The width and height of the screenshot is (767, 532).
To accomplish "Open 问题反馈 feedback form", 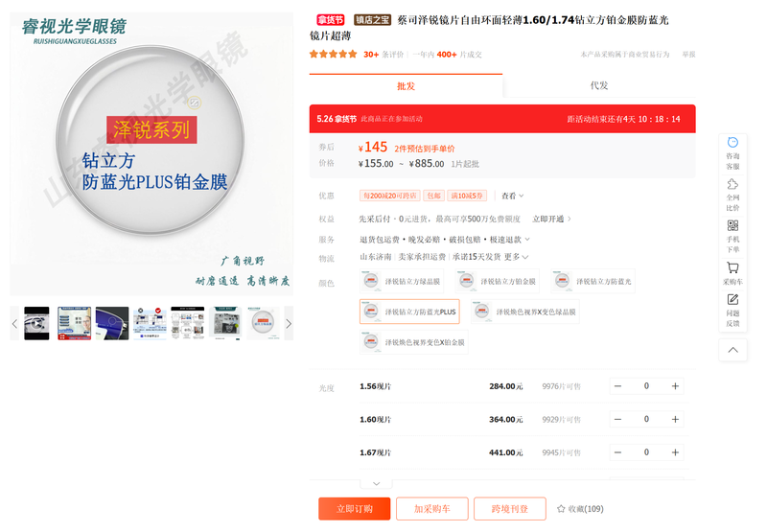I will [x=732, y=310].
